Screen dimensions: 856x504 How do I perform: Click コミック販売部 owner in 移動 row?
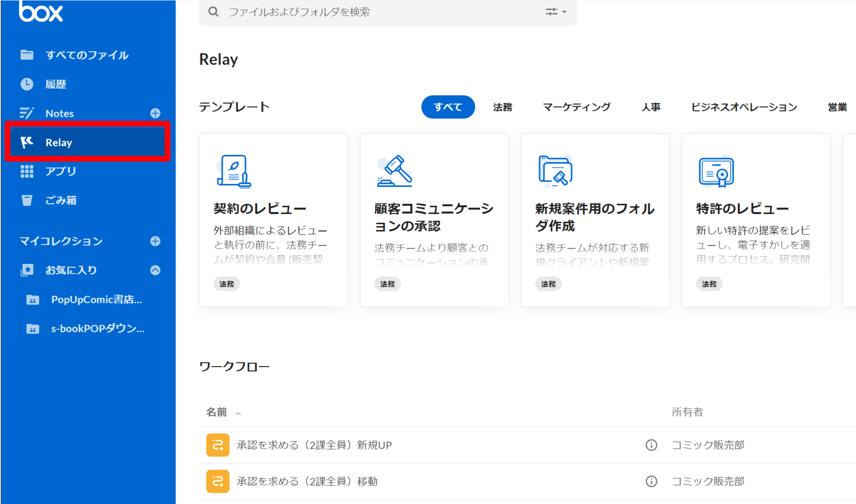(x=708, y=481)
